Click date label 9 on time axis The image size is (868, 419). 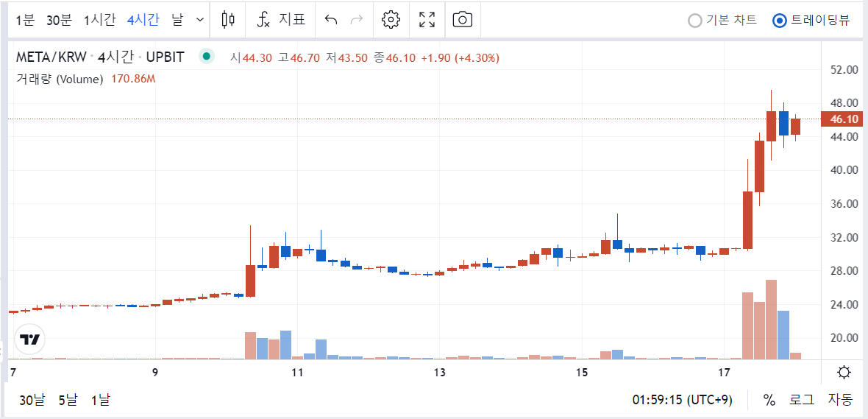[155, 372]
